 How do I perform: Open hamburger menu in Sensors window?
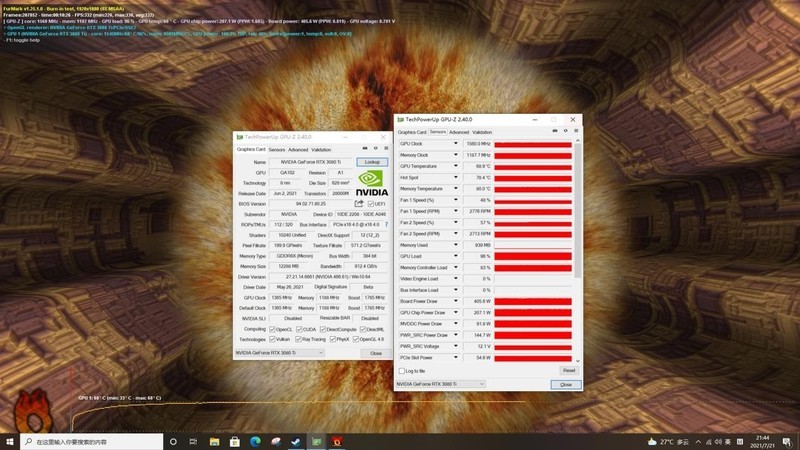click(576, 131)
